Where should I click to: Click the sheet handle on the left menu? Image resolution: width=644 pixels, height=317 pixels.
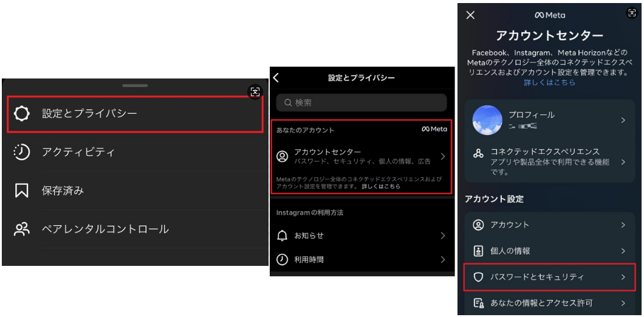[x=135, y=86]
